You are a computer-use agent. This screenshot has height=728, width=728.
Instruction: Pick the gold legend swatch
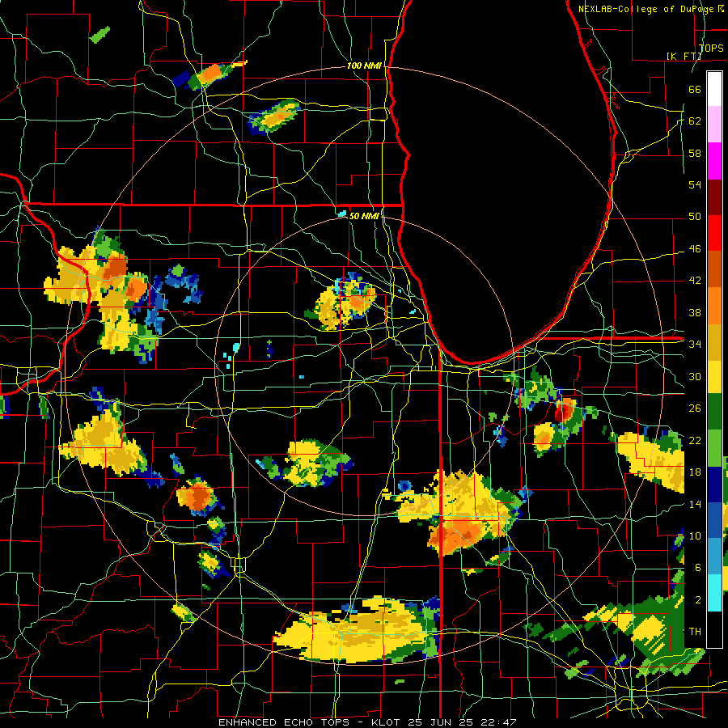pos(714,341)
